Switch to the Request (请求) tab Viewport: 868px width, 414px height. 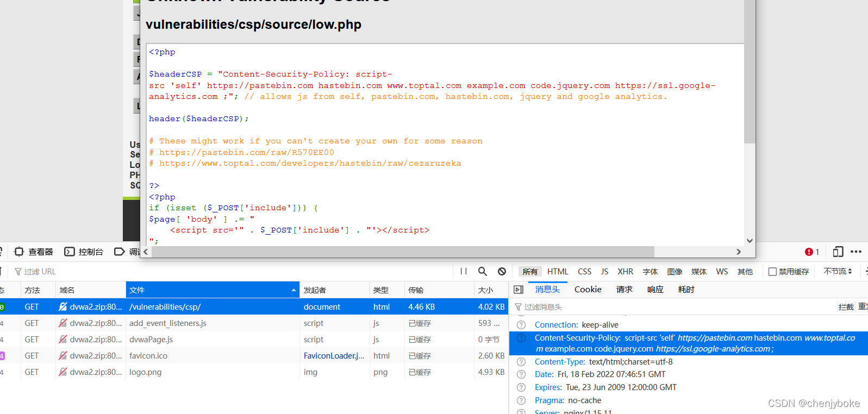pos(625,290)
